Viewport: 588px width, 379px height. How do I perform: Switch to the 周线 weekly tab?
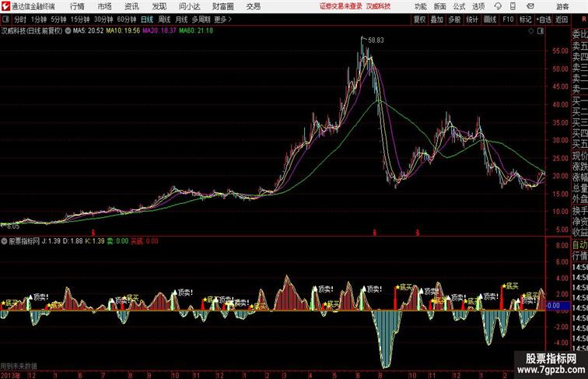(x=164, y=19)
